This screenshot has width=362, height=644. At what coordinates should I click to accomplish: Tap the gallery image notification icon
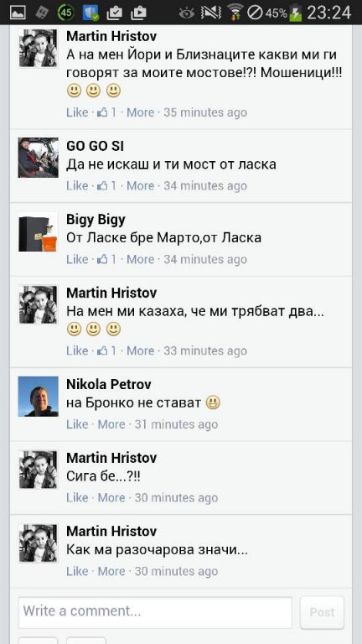pyautogui.click(x=18, y=13)
